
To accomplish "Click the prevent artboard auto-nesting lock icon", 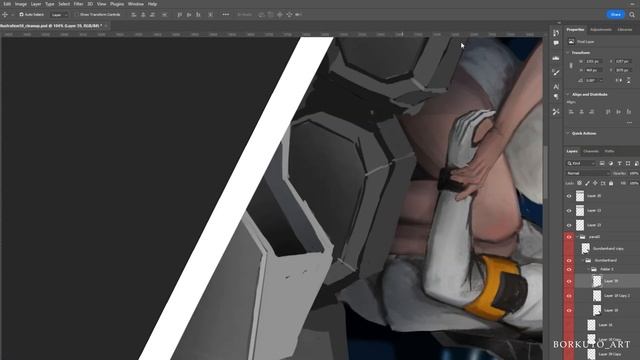I will tap(603, 183).
